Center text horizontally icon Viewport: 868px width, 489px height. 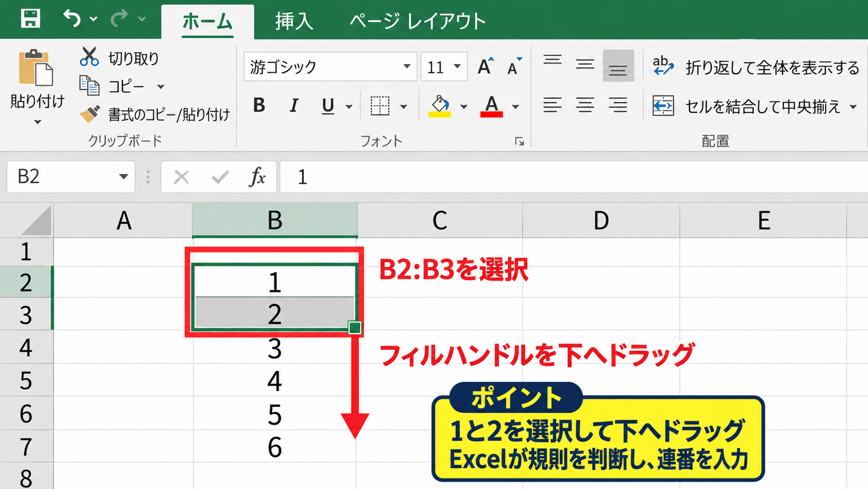(x=585, y=105)
